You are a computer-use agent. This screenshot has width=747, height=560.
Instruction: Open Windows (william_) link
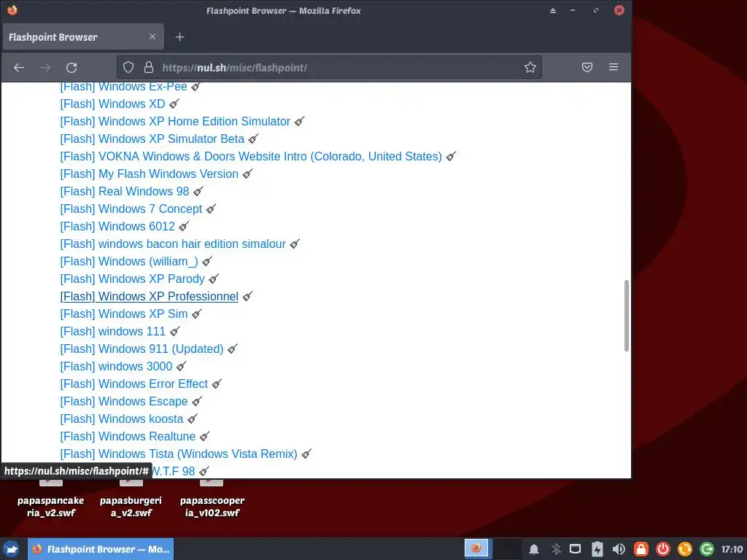pyautogui.click(x=129, y=262)
